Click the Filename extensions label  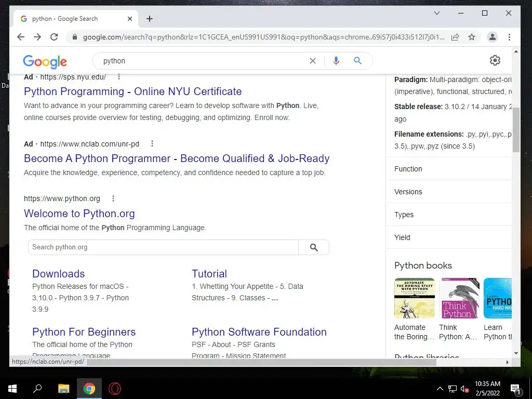(x=429, y=134)
